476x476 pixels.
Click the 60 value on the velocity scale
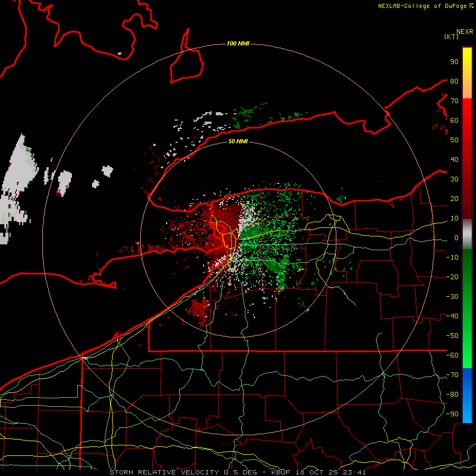(454, 120)
